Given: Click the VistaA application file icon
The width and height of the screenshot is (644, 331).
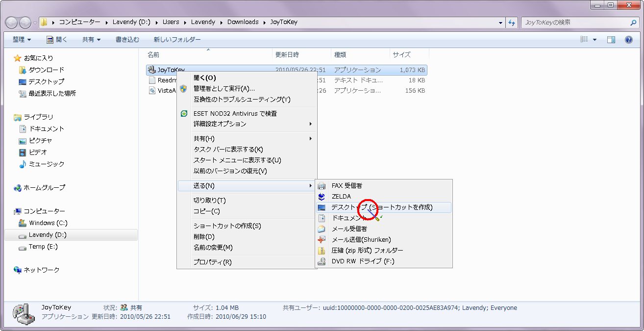Looking at the screenshot, I should pos(152,91).
